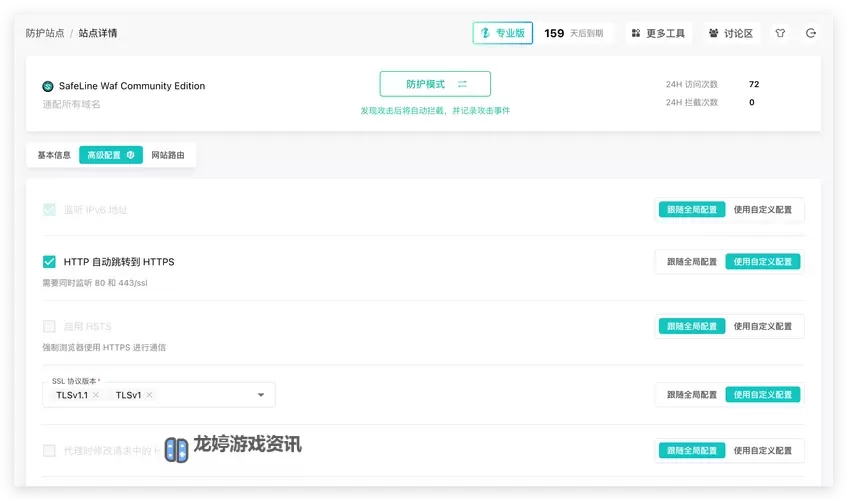847x500 pixels.
Task: Select 跟随全局配置 for proxy header row
Action: [x=691, y=450]
